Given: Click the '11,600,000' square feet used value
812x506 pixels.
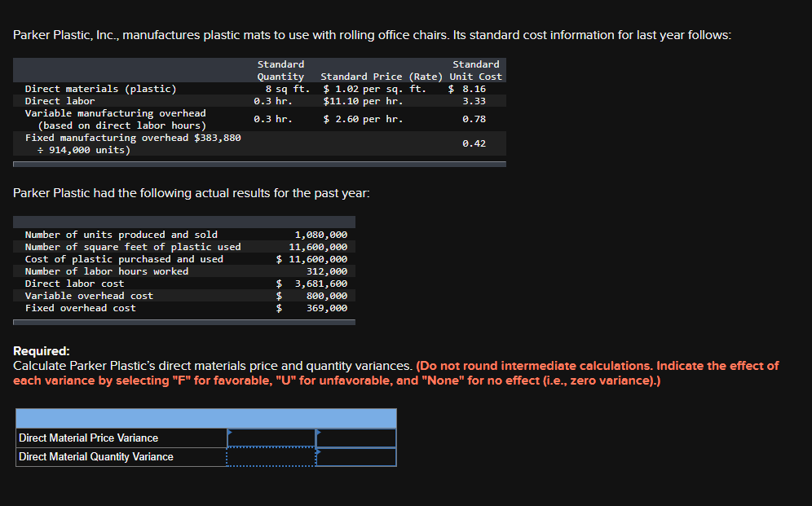Looking at the screenshot, I should (x=318, y=248).
